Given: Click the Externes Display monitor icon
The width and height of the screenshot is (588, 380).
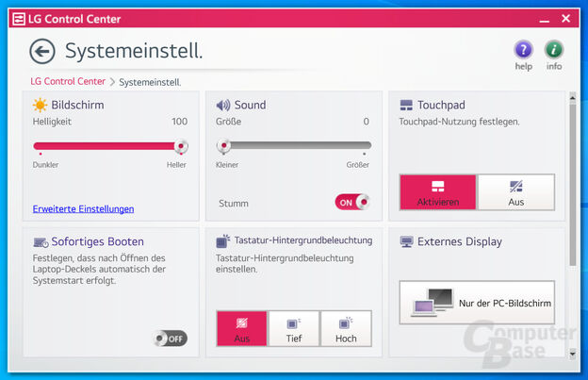Looking at the screenshot, I should (406, 241).
